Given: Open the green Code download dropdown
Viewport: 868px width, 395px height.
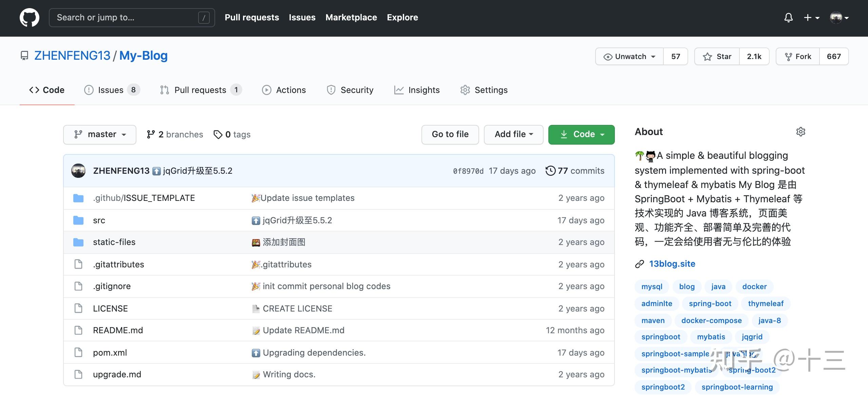Looking at the screenshot, I should coord(581,134).
